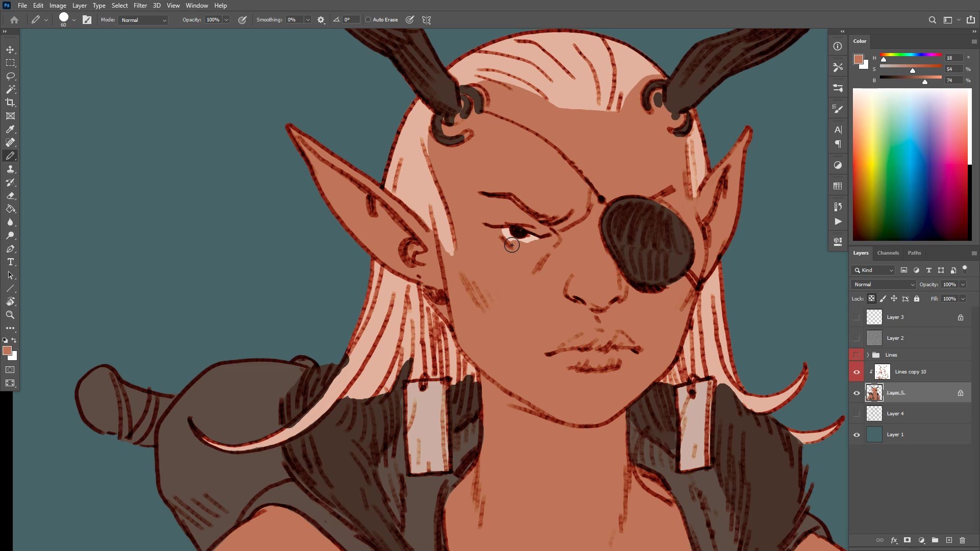Expand the Lines layer group
The image size is (980, 551).
coord(868,355)
